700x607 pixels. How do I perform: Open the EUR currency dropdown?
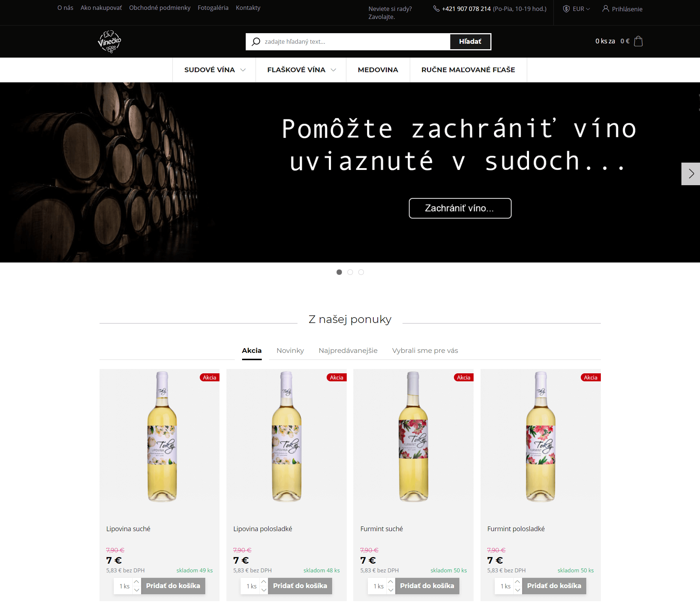coord(577,9)
